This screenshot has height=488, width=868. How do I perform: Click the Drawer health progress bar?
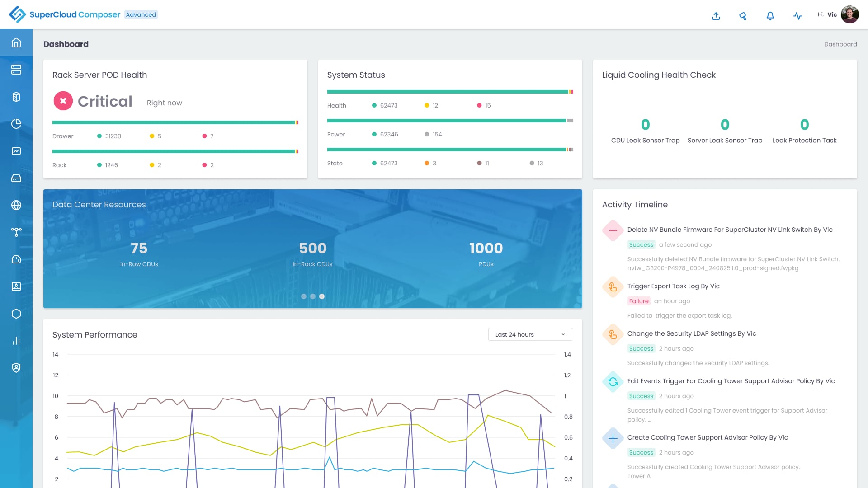click(x=175, y=122)
